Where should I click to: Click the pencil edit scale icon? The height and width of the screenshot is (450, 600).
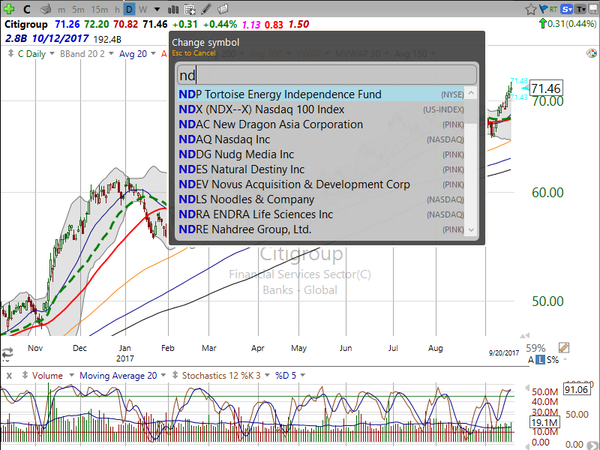[x=564, y=347]
